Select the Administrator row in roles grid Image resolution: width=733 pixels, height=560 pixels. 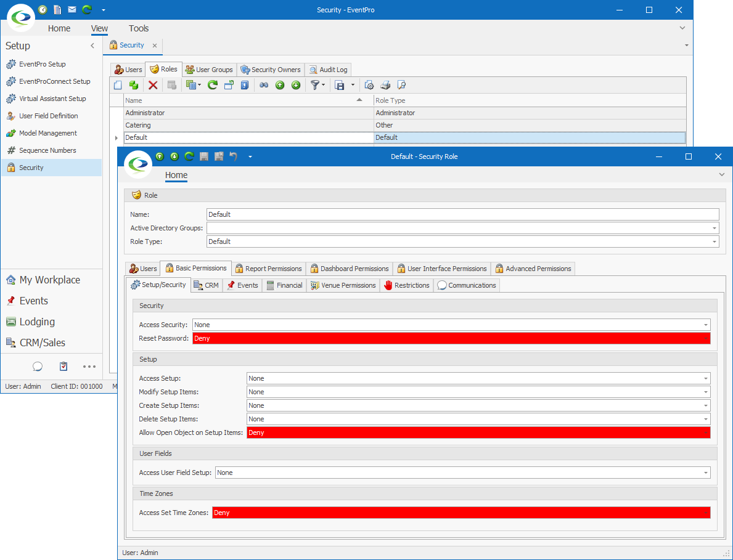pos(405,113)
